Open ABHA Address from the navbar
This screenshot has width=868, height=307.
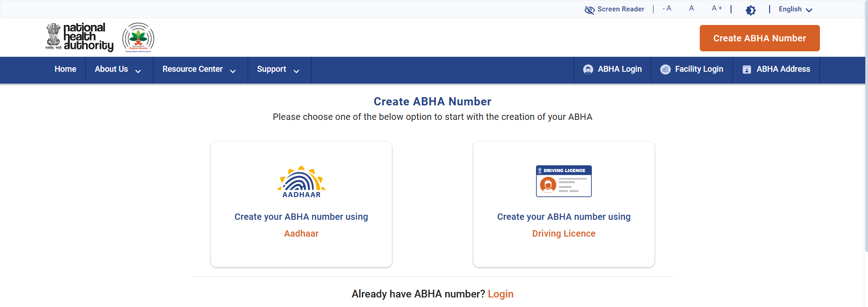[x=776, y=69]
